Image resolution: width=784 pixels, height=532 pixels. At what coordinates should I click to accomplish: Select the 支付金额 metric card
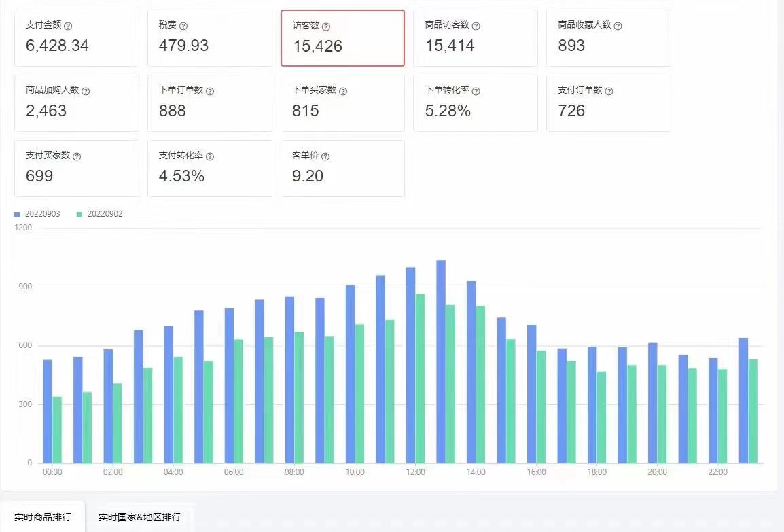click(x=77, y=38)
